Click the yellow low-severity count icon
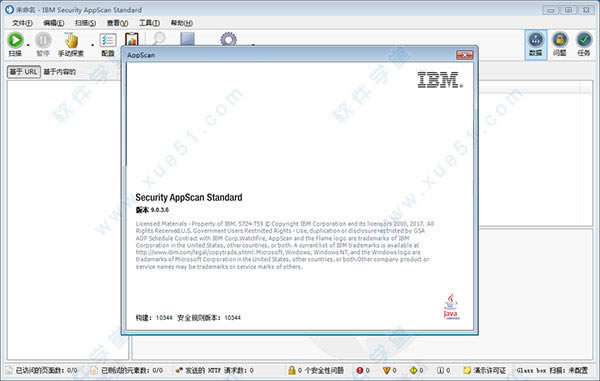 [413, 370]
